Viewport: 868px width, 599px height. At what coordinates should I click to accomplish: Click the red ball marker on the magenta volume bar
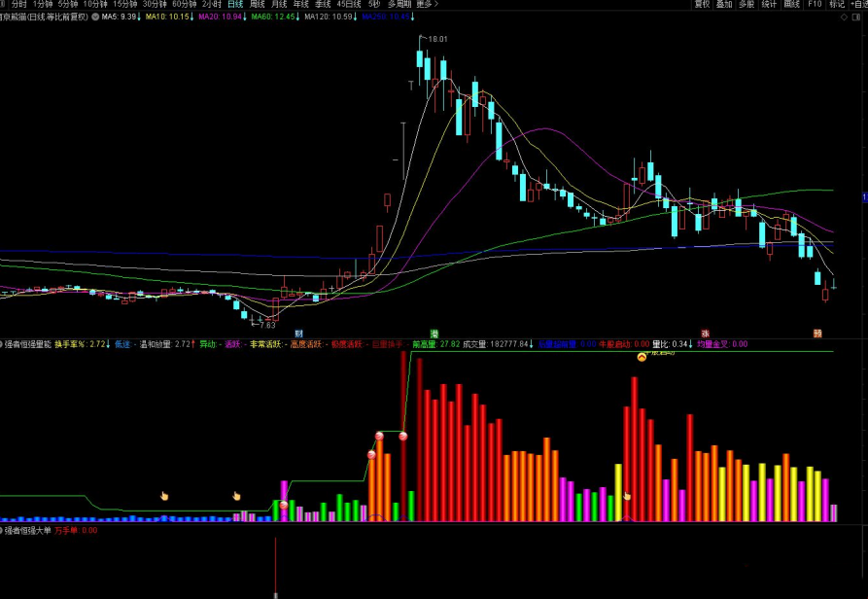(284, 505)
